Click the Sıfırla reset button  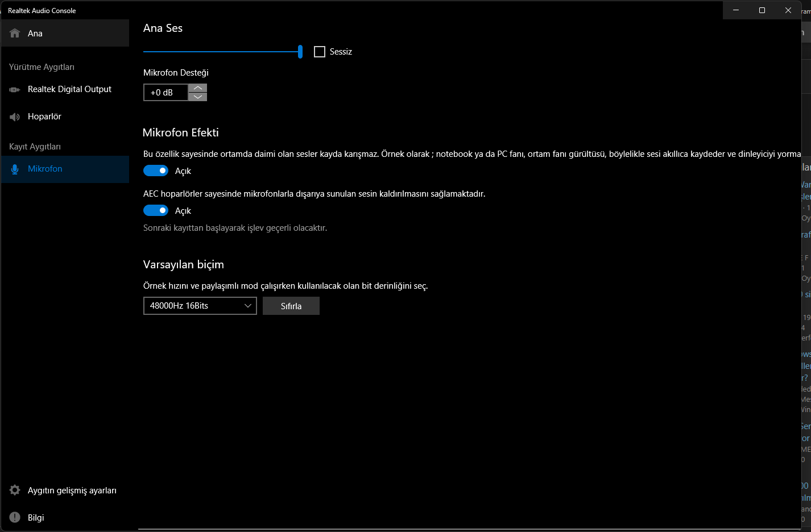click(x=291, y=306)
